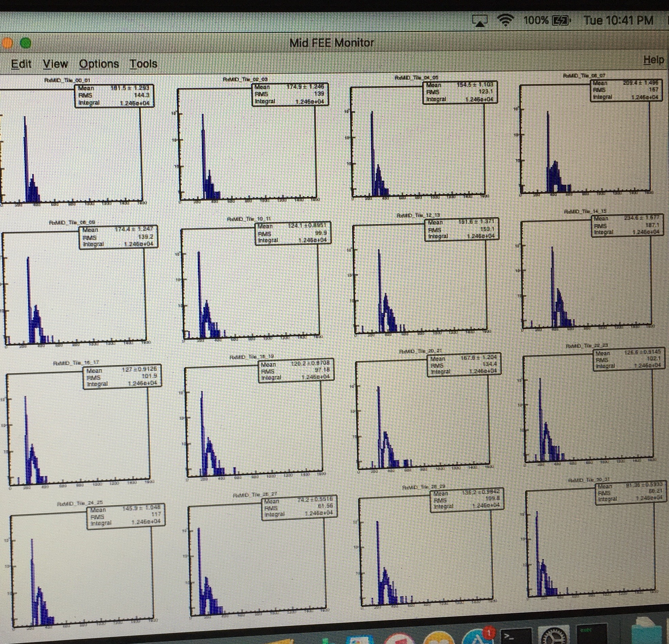Click the orange minimize window button

click(7, 43)
